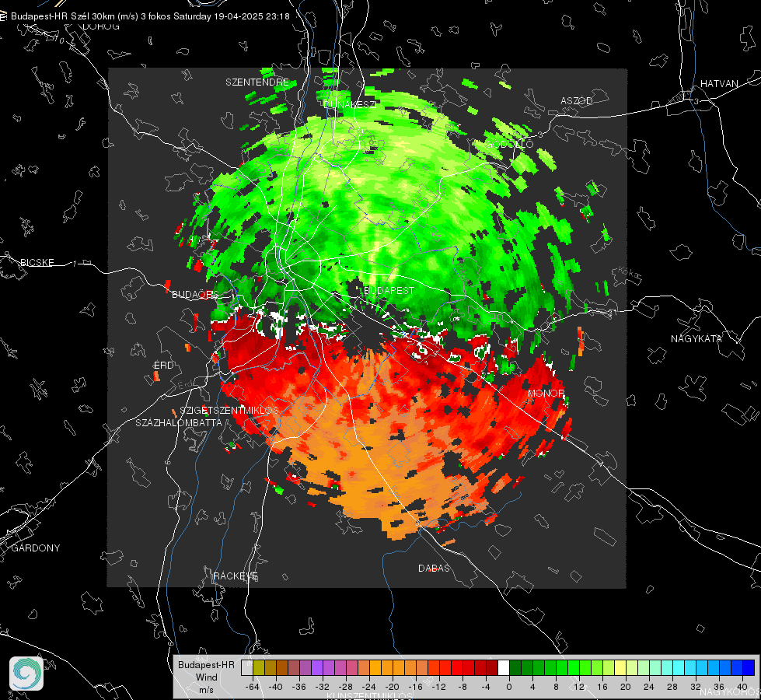
Task: Click the DUNAKESZI city label
Action: click(350, 104)
